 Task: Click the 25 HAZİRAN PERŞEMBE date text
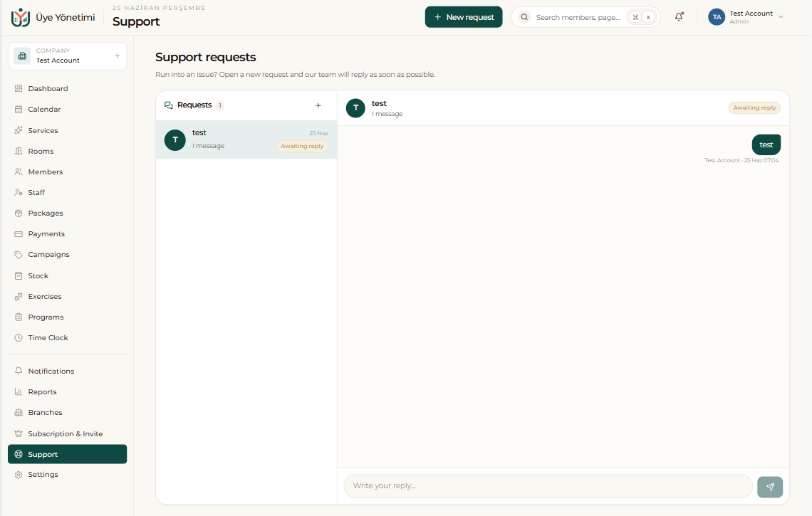click(159, 8)
